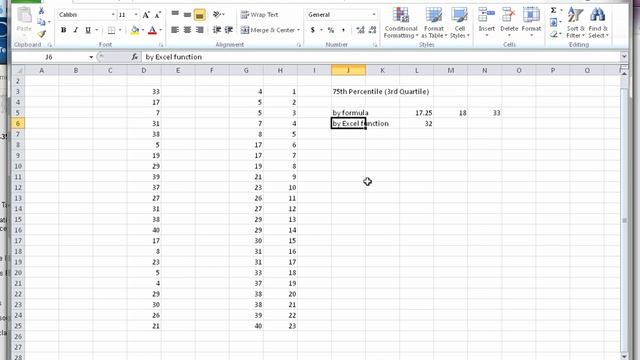Click the Fill Color paint bucket
Image resolution: width=640 pixels, height=360 pixels.
tap(135, 30)
